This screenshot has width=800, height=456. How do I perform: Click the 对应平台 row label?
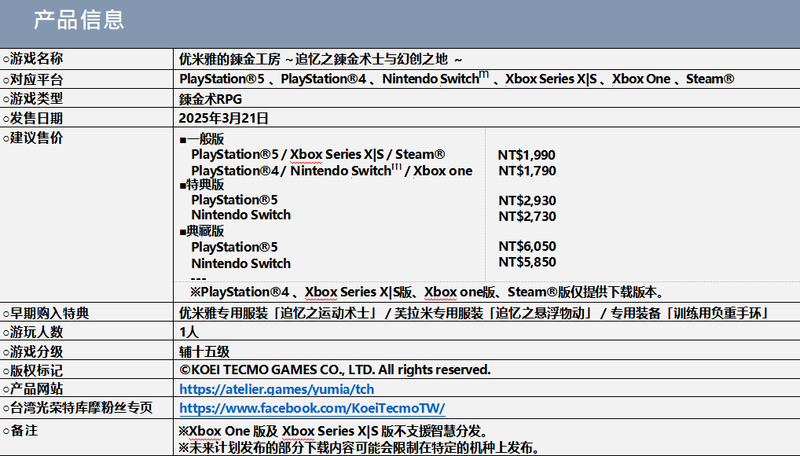coord(40,78)
